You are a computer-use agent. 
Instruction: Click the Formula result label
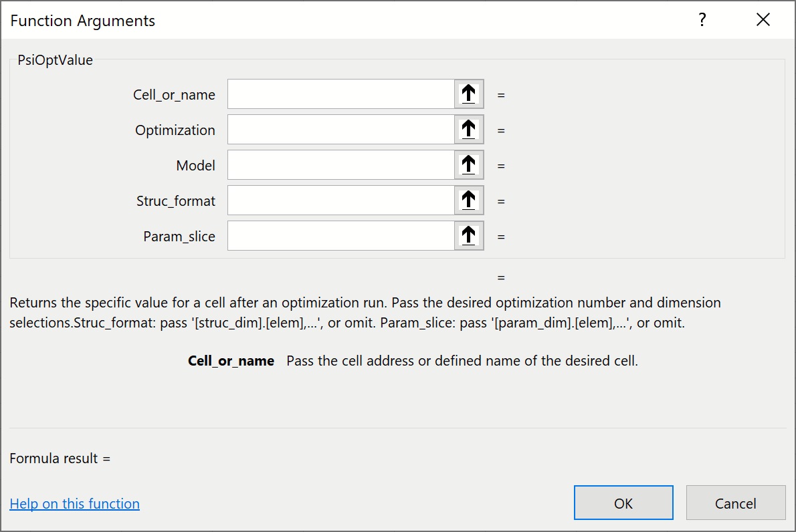(x=60, y=458)
